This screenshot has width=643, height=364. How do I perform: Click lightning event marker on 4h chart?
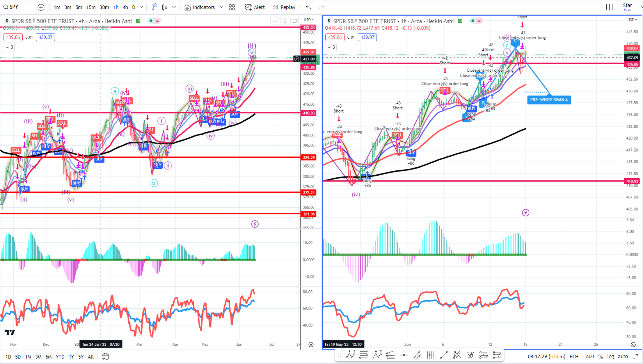pyautogui.click(x=255, y=224)
